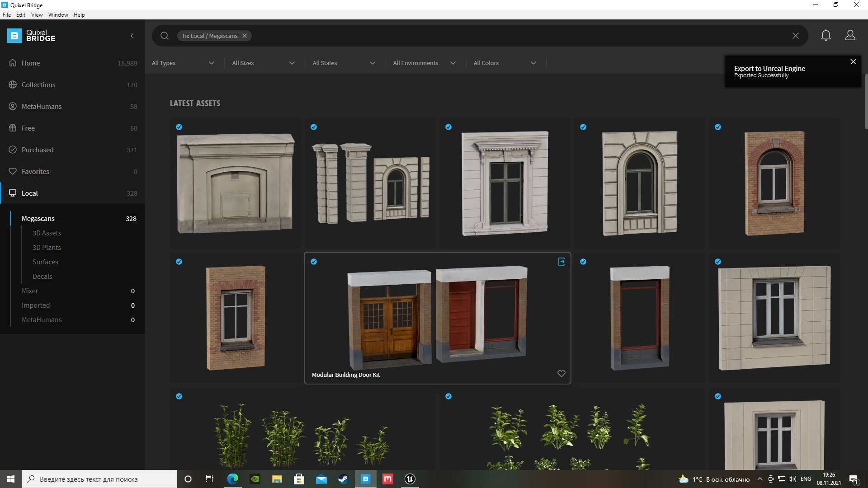Click the Quixel Bridge logo icon

click(x=14, y=36)
